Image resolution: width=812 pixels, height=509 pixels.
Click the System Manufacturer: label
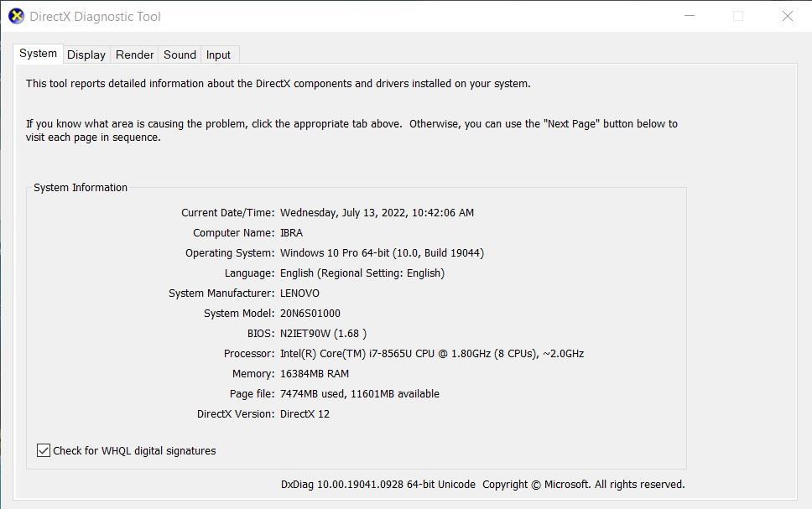click(x=221, y=293)
